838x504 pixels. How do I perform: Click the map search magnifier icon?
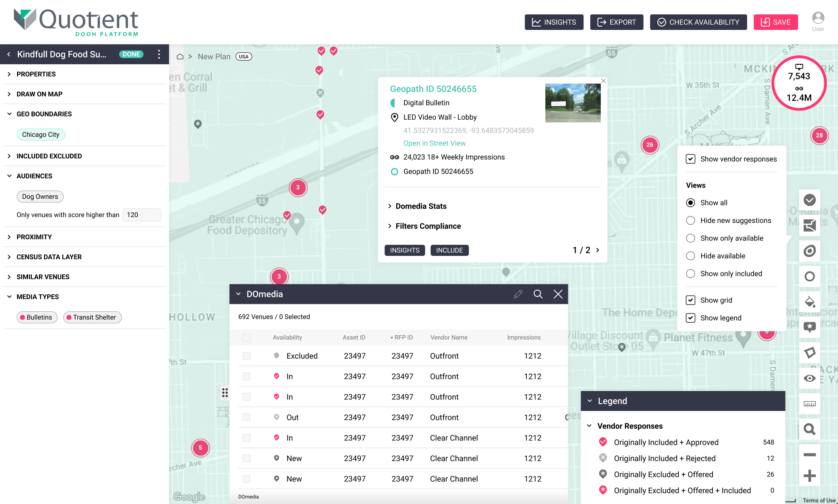click(810, 429)
